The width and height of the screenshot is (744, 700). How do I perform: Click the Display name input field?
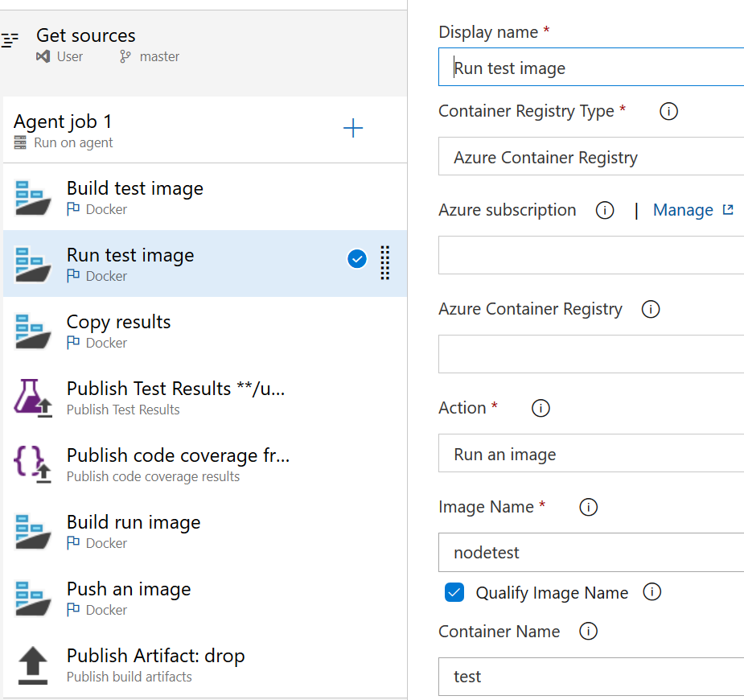click(x=591, y=68)
